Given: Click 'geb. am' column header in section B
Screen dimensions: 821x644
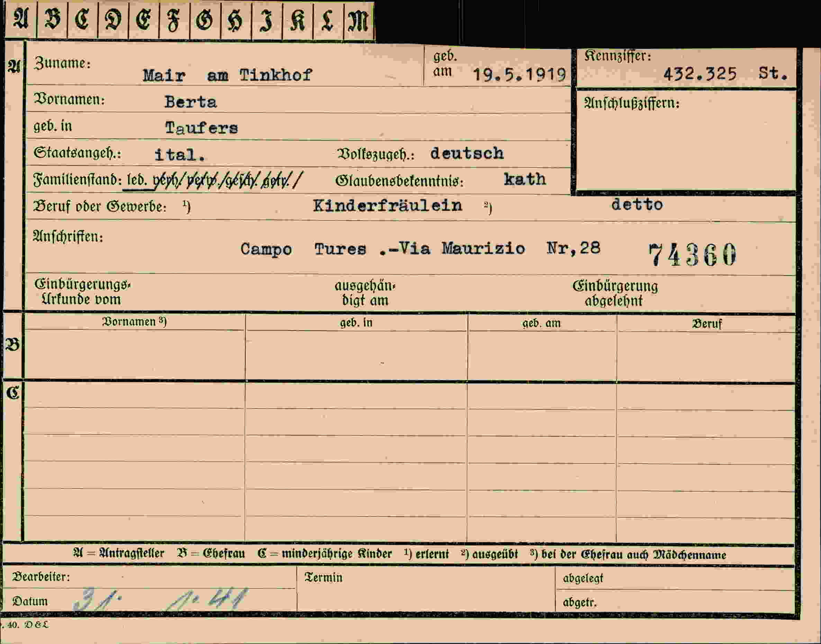Looking at the screenshot, I should coord(541,323).
